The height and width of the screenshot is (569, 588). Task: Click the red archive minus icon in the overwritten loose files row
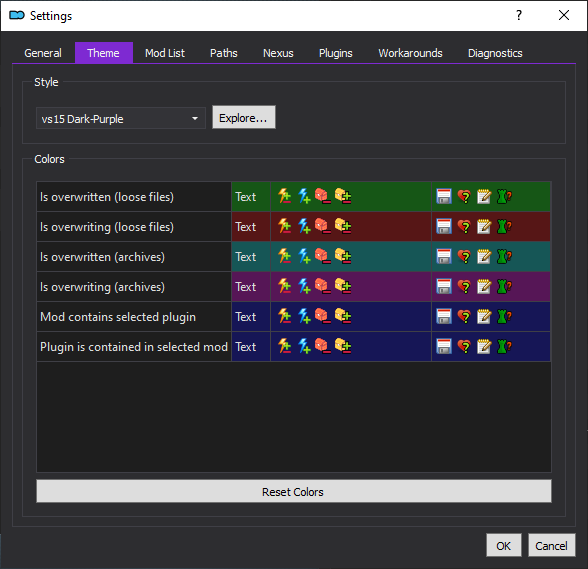coord(323,196)
